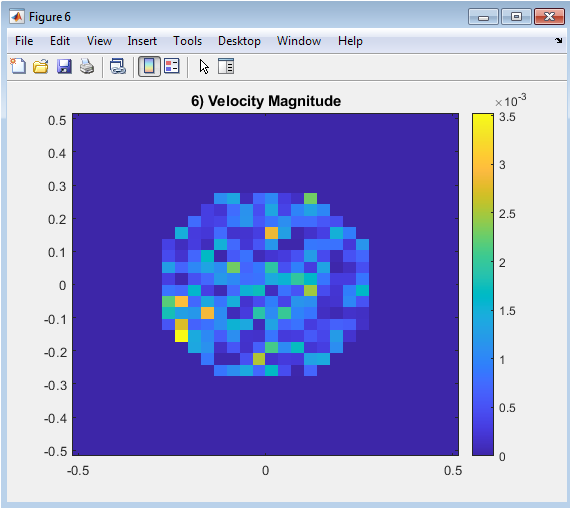Click the colorbar next to the plot
Image resolution: width=571 pixels, height=509 pixels.
483,284
